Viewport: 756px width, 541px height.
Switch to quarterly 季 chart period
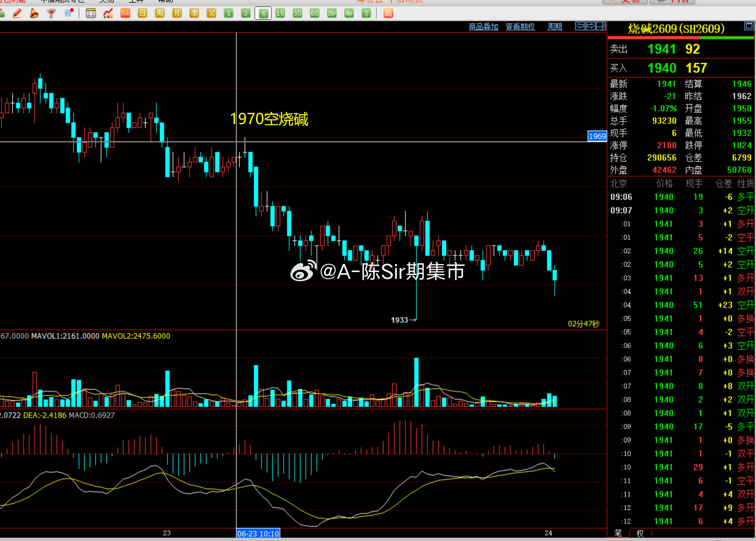(194, 13)
